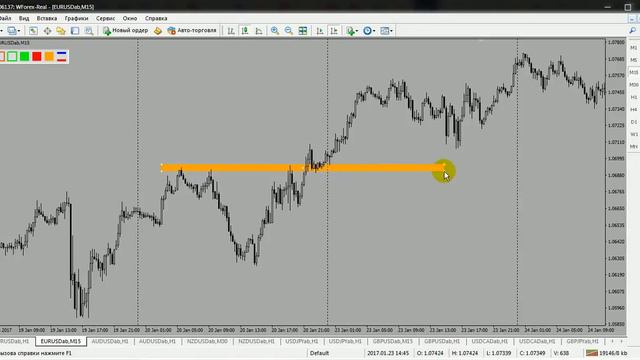Toggle the Terminal panel icon
The height and width of the screenshot is (360, 640).
click(75, 31)
